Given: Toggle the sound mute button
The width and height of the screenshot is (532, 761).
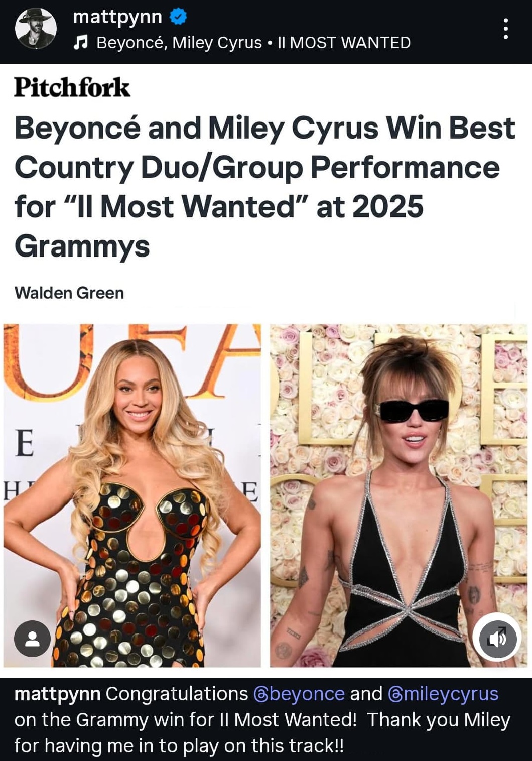Looking at the screenshot, I should 497,638.
